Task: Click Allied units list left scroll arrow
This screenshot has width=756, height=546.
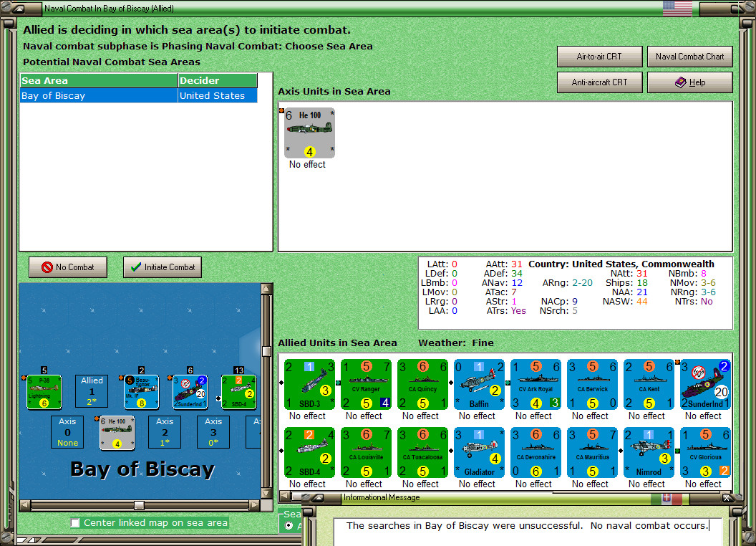Action: (x=285, y=496)
